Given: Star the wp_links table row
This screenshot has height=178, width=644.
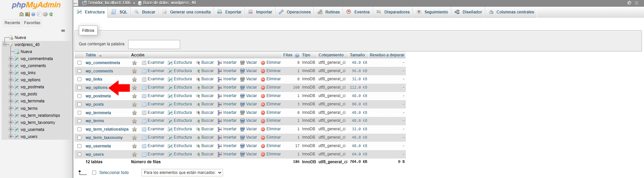Looking at the screenshot, I should click(135, 79).
